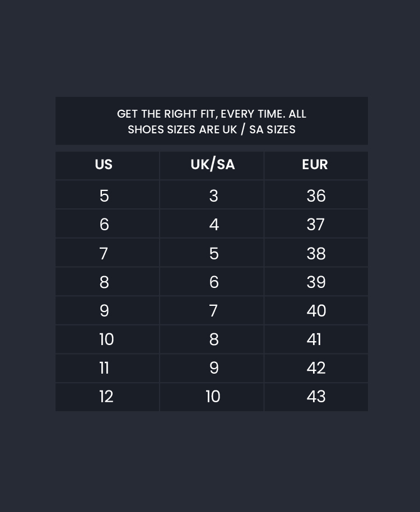This screenshot has height=512, width=420.
Task: Click the EUR size 37 cell
Action: pyautogui.click(x=316, y=224)
